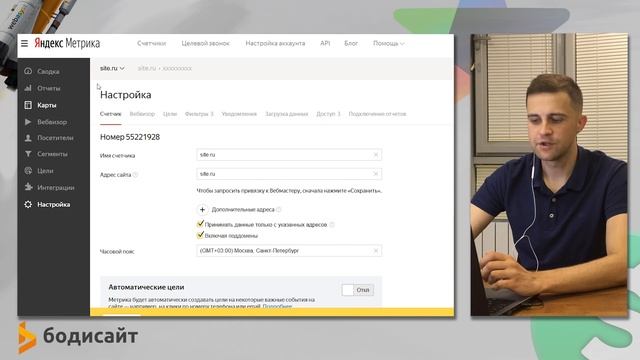The width and height of the screenshot is (640, 360).
Task: Open Отчеты in the sidebar
Action: [49, 88]
